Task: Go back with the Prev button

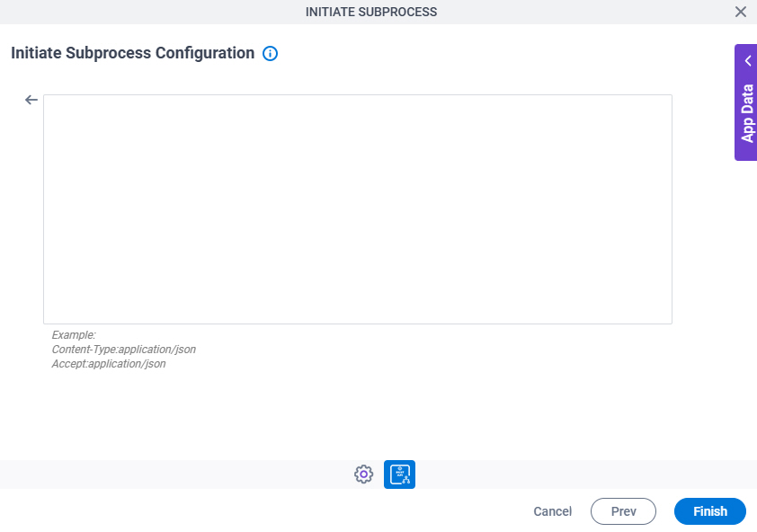Action: coord(623,511)
